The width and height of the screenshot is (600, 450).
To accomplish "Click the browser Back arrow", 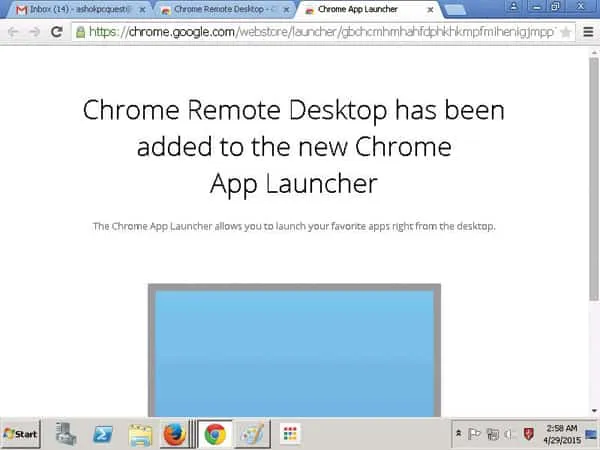I will (13, 32).
